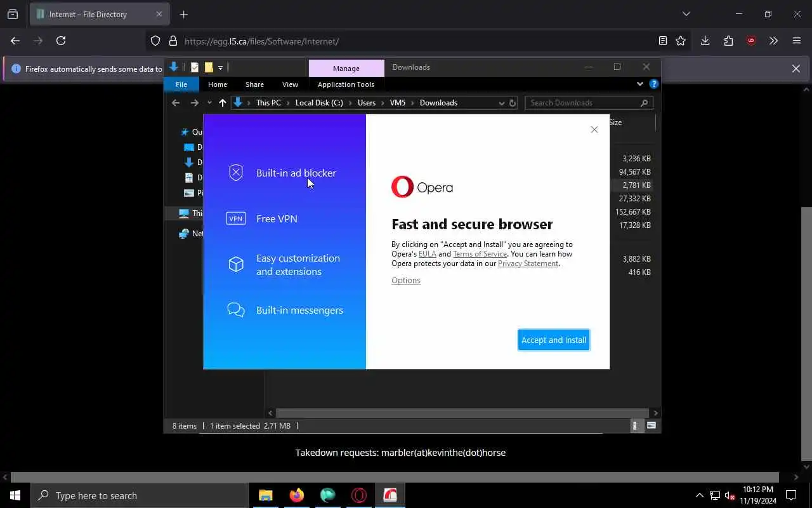This screenshot has height=508, width=812.
Task: Open File Explorer from taskbar
Action: click(265, 495)
